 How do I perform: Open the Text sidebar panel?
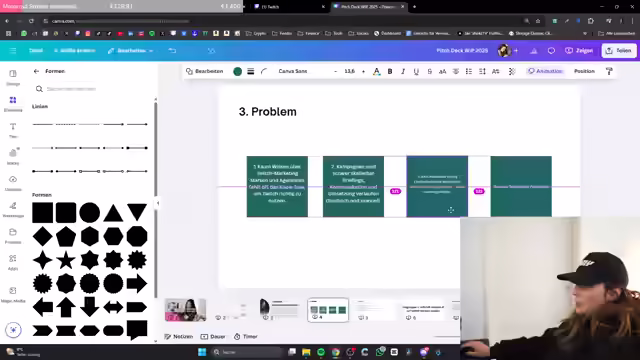click(x=13, y=130)
